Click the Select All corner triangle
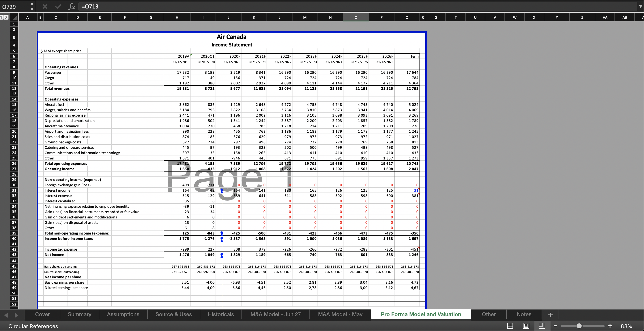Image resolution: width=644 pixels, height=331 pixels. click(15, 17)
